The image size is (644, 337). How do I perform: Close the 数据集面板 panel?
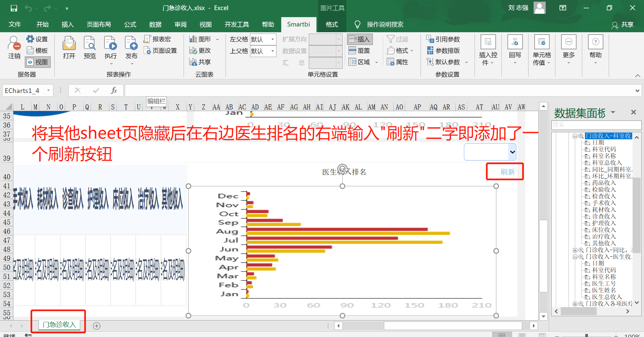(x=634, y=112)
